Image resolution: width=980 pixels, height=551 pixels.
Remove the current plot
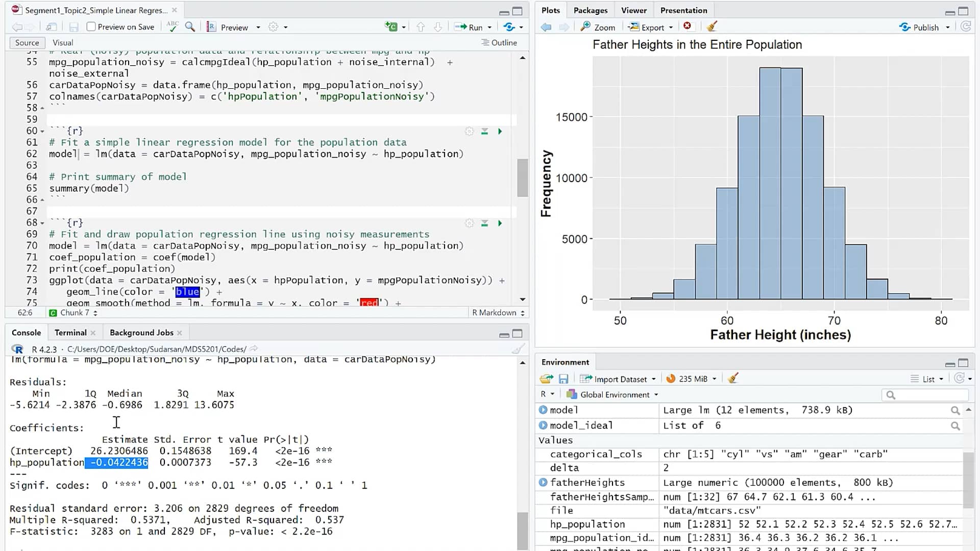(687, 26)
